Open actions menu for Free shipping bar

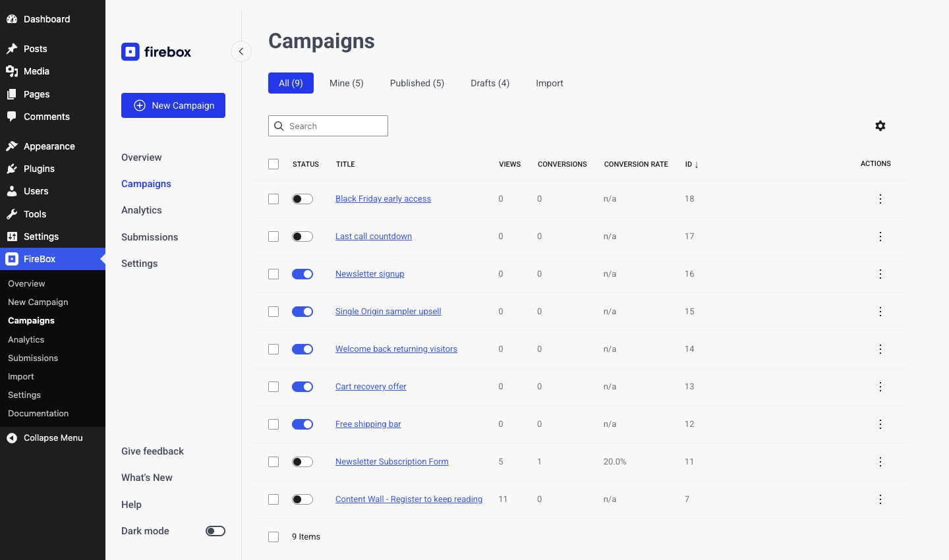click(880, 424)
